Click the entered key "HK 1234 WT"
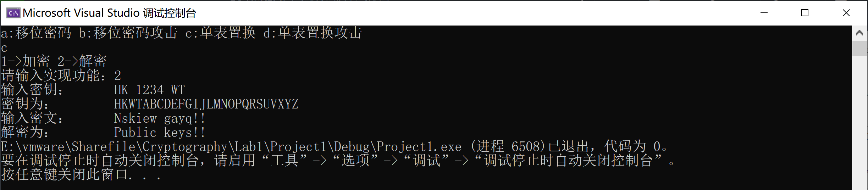 (x=149, y=90)
